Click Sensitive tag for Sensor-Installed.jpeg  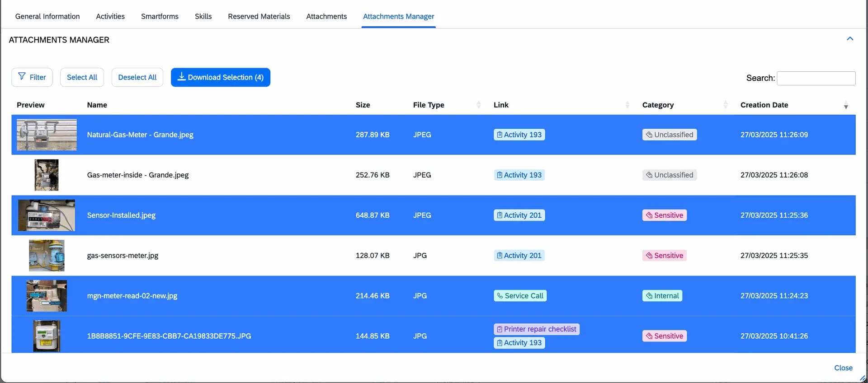(x=664, y=215)
